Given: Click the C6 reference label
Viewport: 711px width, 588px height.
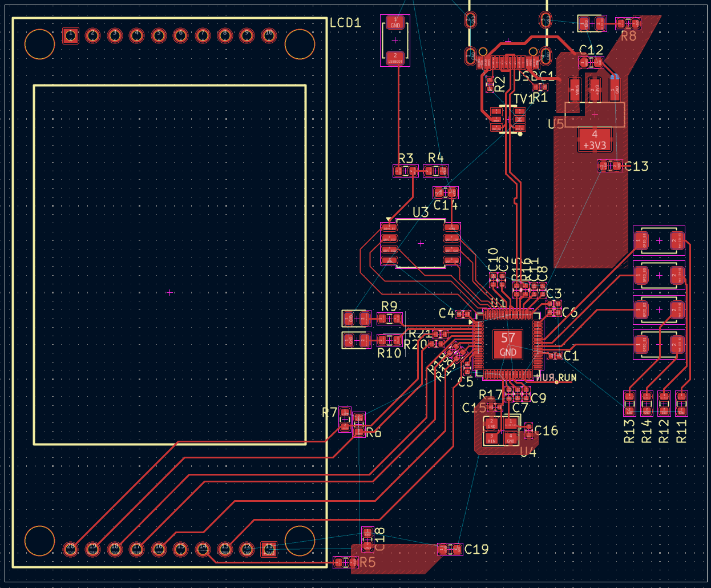Looking at the screenshot, I should (570, 313).
